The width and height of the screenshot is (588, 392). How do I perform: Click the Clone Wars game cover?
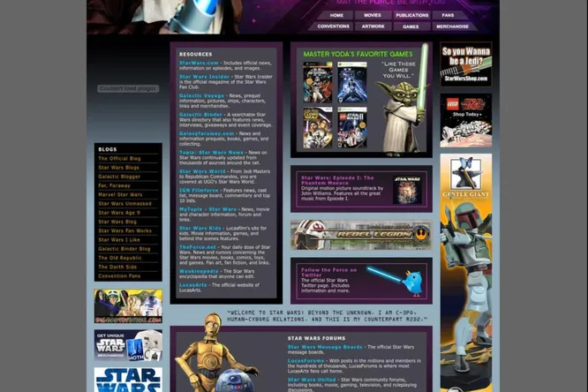318,127
